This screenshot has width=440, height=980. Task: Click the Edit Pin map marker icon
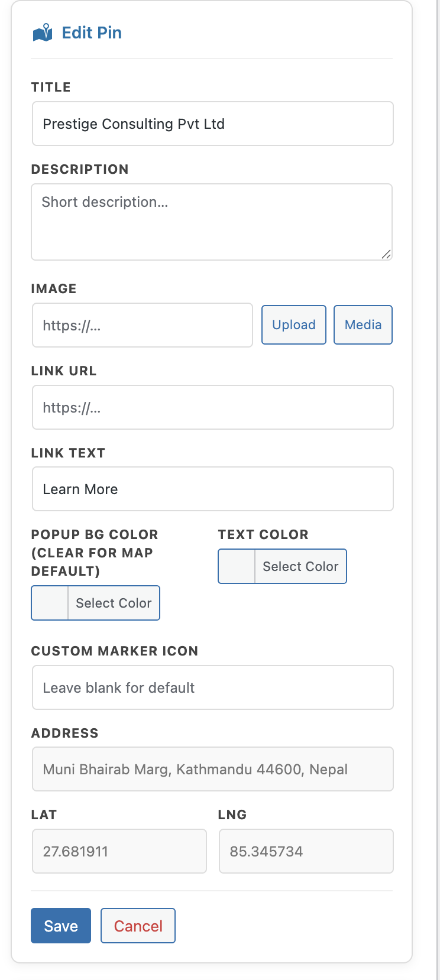tap(43, 33)
